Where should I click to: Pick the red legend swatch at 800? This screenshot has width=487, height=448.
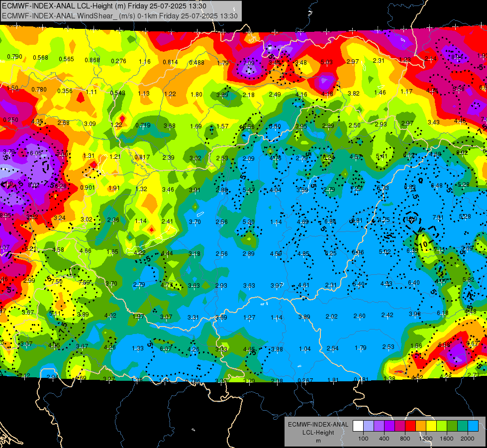(x=410, y=426)
